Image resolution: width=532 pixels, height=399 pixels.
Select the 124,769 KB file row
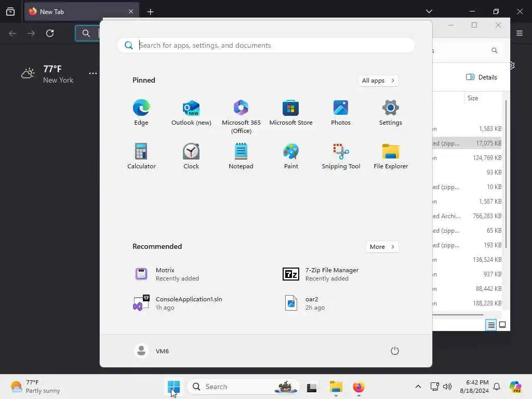[x=467, y=158]
